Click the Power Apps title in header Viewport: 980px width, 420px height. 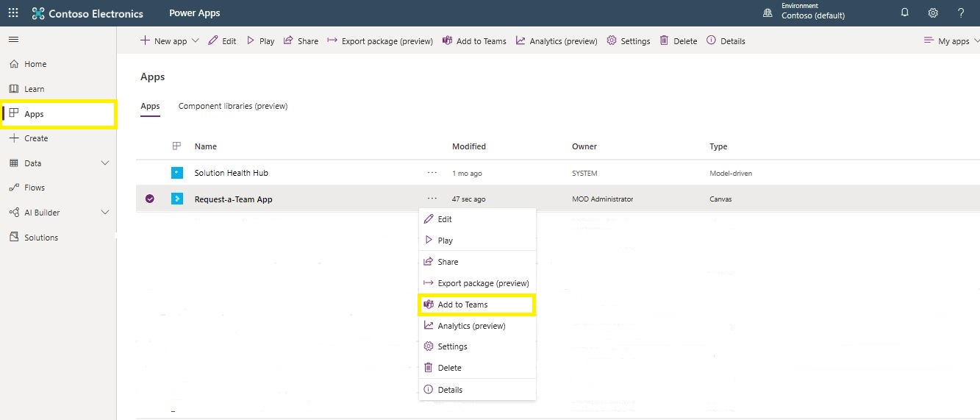coord(194,13)
